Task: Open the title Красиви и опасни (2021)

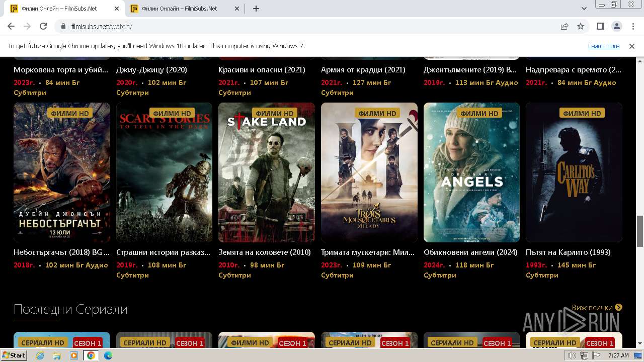Action: [262, 70]
